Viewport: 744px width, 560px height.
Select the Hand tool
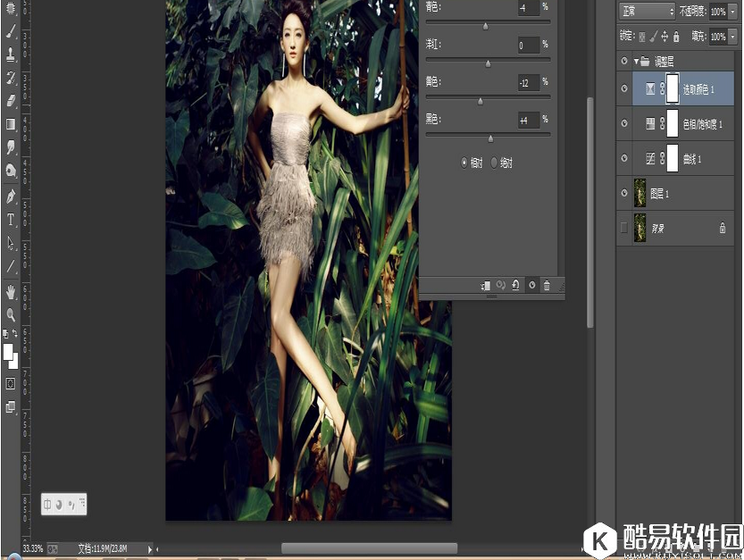point(10,291)
